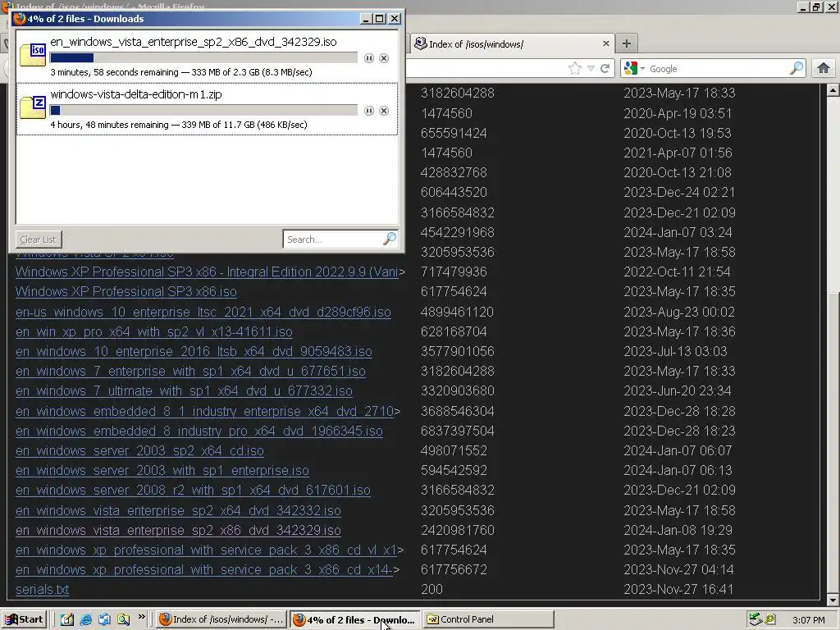Close the Index of /isos/windows/ tab
Image resolution: width=840 pixels, height=630 pixels.
(606, 44)
